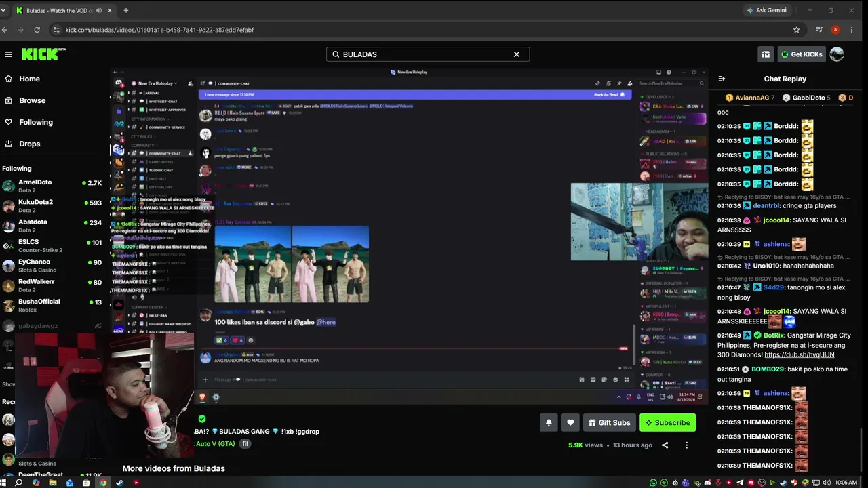
Task: Open the video more options menu
Action: [686, 445]
